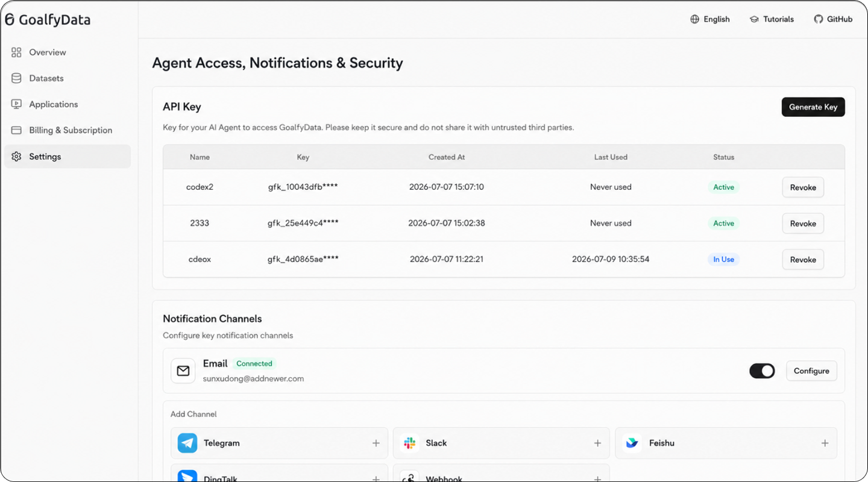
Task: Navigate to Billing & Subscription
Action: [67, 130]
